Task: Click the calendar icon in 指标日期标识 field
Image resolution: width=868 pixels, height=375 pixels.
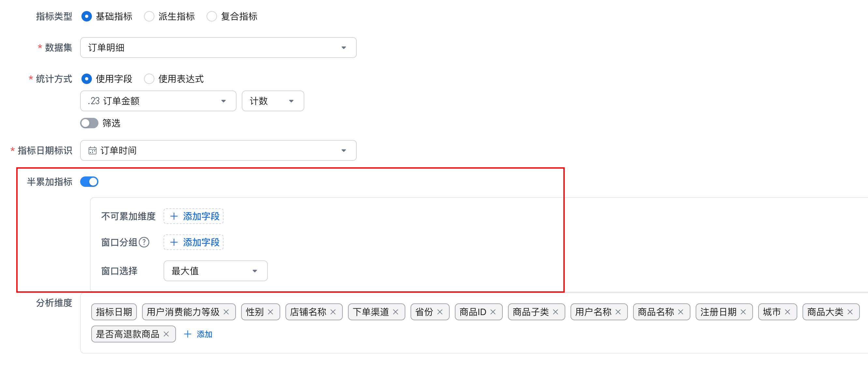Action: click(92, 150)
